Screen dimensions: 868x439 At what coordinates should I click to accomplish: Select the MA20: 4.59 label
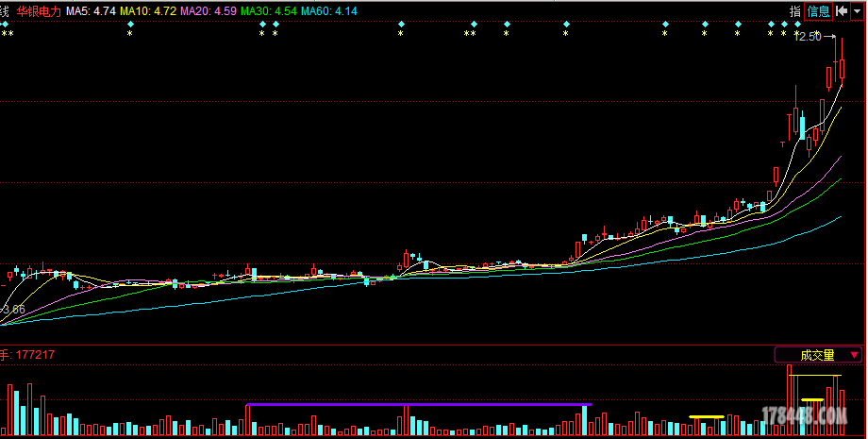209,11
